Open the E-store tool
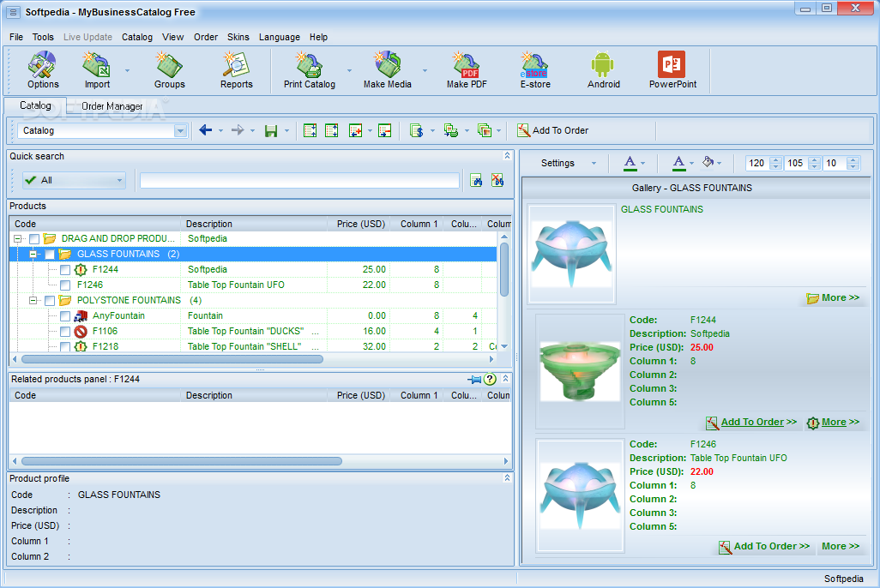Viewport: 880px width, 588px height. pos(535,69)
